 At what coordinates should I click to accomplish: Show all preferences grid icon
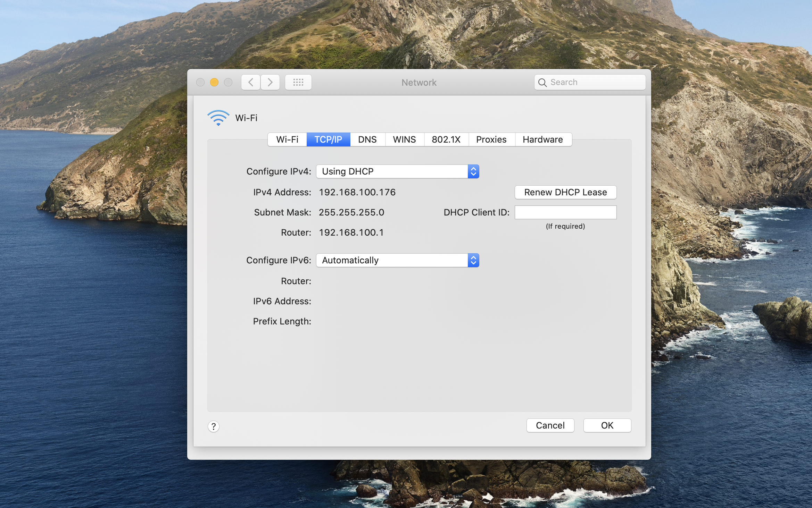298,82
